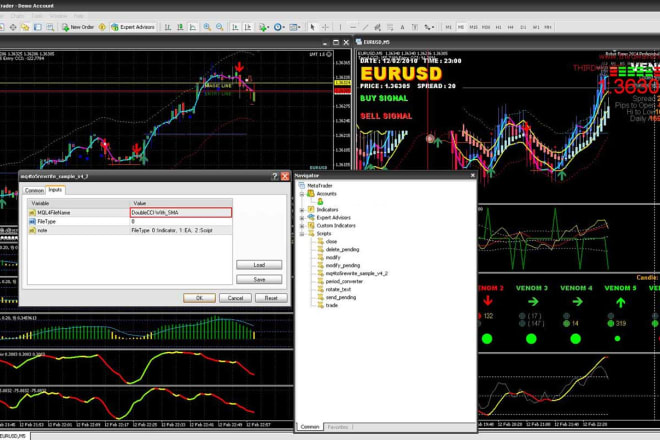Switch chart to W1 timeframe

click(x=536, y=27)
